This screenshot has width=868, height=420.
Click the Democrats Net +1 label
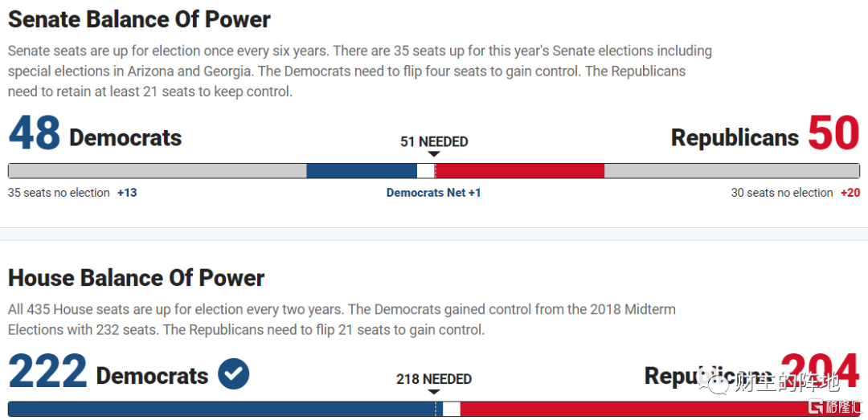[433, 193]
